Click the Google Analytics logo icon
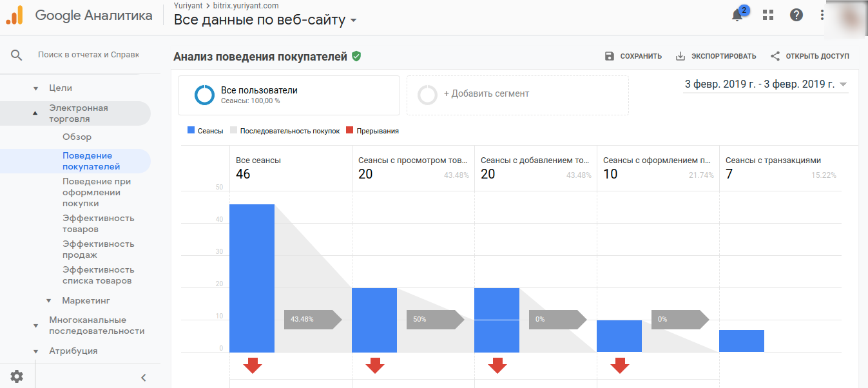 pyautogui.click(x=14, y=15)
